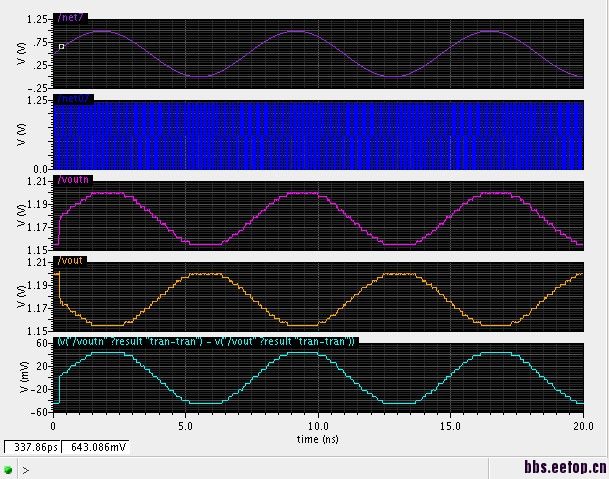Viewport: 609px width, 479px height.
Task: Click the '>' command prompt icon
Action: 26,470
